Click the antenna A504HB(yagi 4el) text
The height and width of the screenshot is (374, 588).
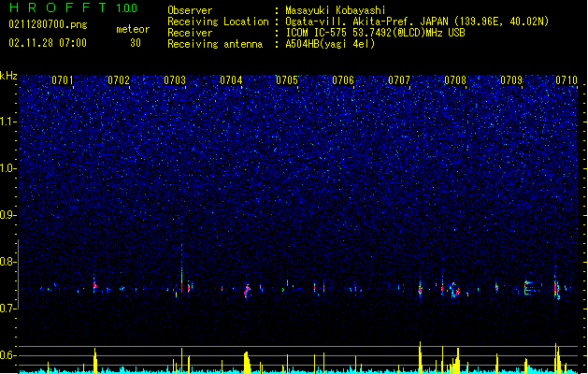pos(330,44)
